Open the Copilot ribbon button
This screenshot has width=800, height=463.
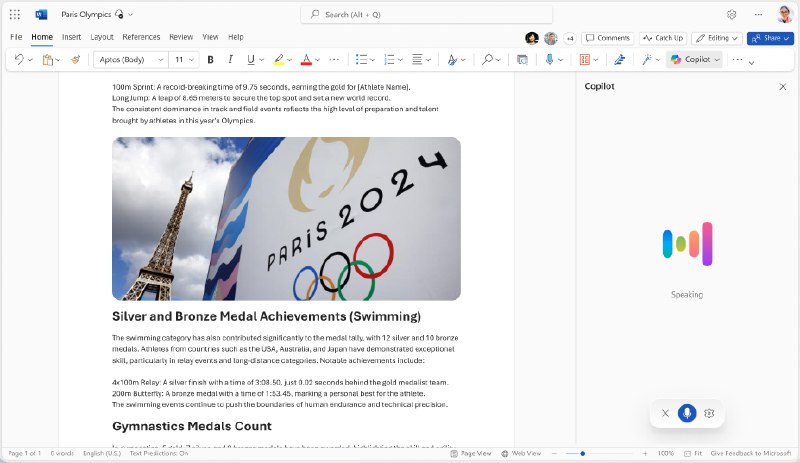tap(694, 60)
